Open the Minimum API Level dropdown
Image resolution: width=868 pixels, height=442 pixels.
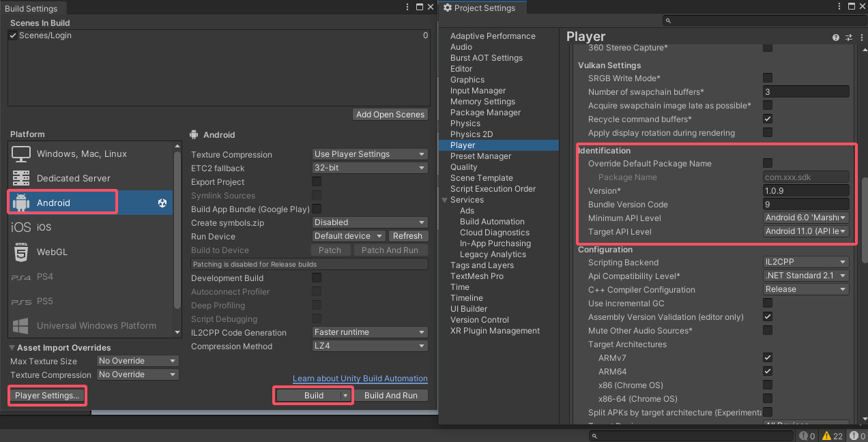806,218
